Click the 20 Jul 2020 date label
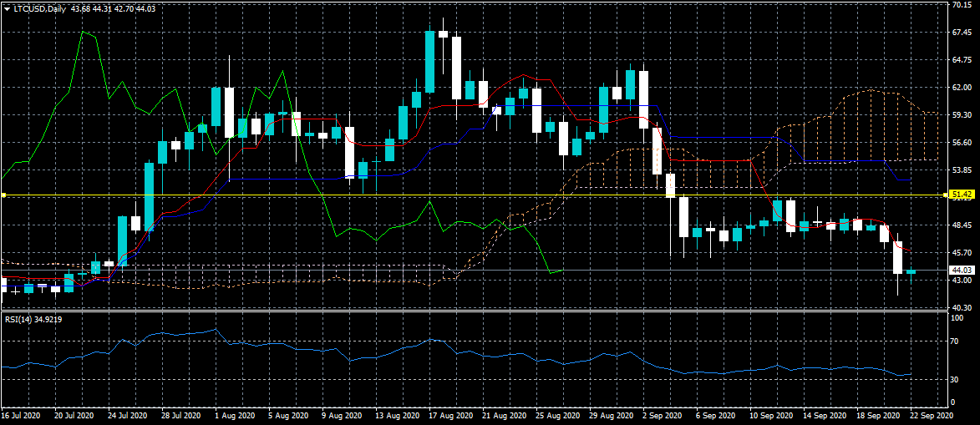The width and height of the screenshot is (980, 425). tap(74, 416)
